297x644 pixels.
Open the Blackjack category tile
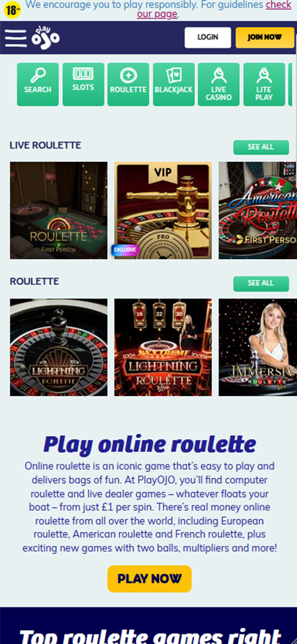point(174,84)
